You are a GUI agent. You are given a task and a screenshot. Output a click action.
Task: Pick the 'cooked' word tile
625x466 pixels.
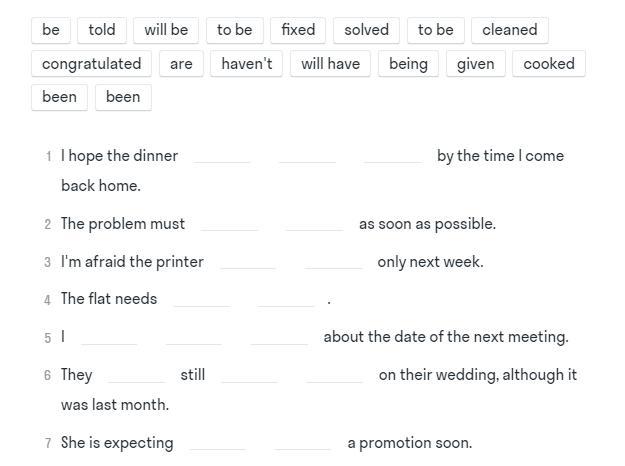click(x=549, y=63)
